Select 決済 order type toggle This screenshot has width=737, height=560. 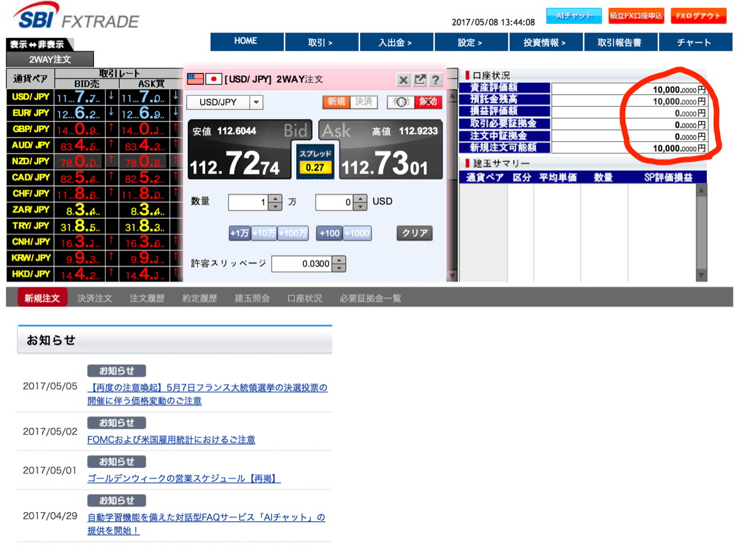tap(364, 102)
